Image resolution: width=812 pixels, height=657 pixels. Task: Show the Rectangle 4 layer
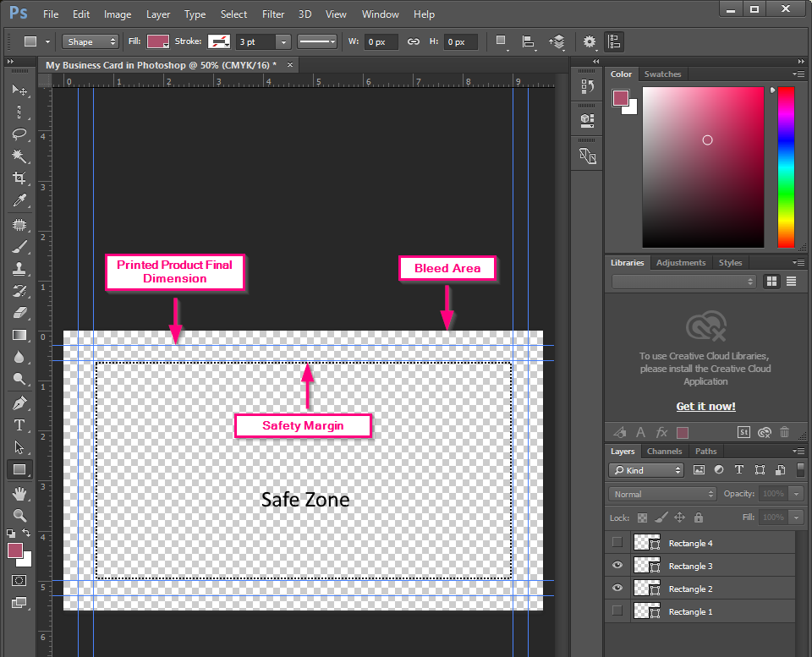click(x=617, y=542)
